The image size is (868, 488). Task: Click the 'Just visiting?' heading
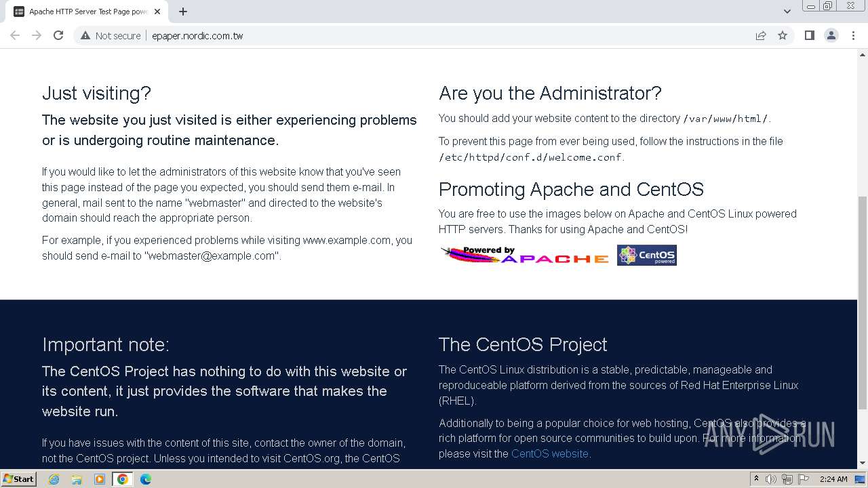[x=97, y=94]
